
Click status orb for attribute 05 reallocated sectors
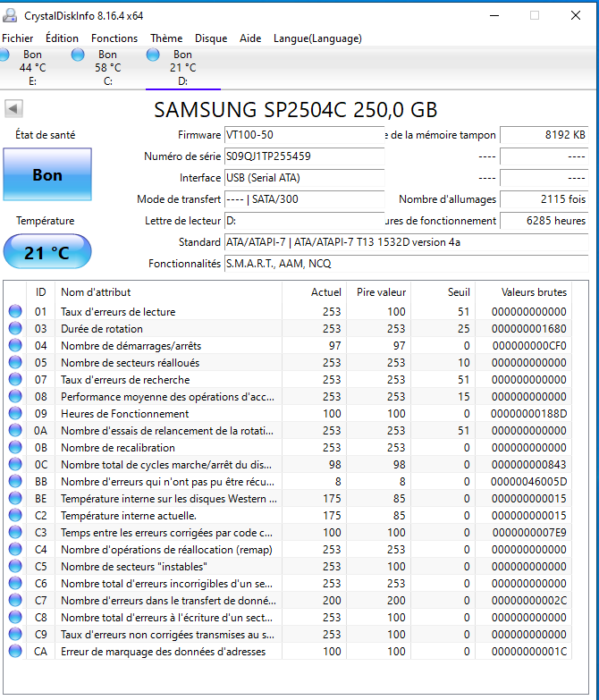click(x=15, y=363)
